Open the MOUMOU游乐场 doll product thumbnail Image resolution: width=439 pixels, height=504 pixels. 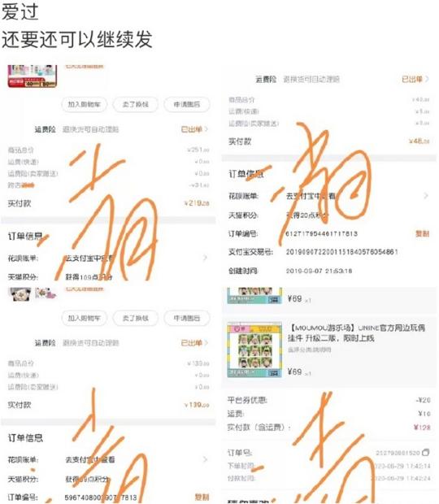coord(254,350)
